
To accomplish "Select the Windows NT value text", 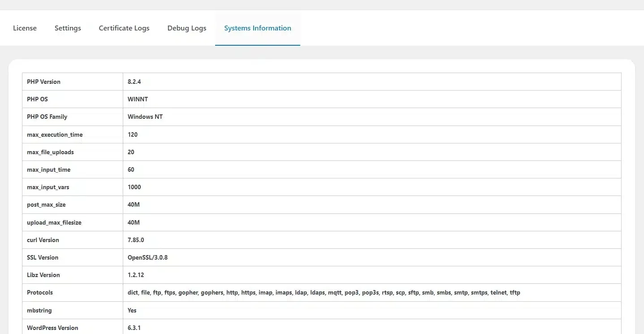I will tap(145, 117).
